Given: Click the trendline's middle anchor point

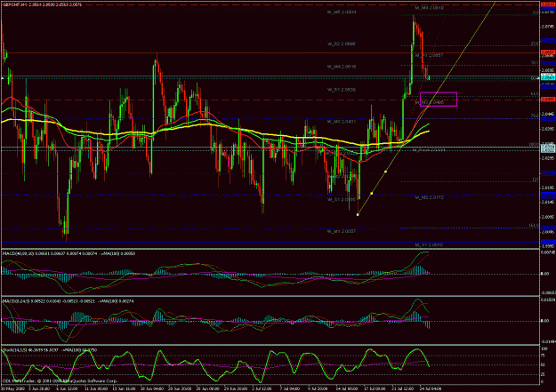Looking at the screenshot, I should click(x=372, y=193).
